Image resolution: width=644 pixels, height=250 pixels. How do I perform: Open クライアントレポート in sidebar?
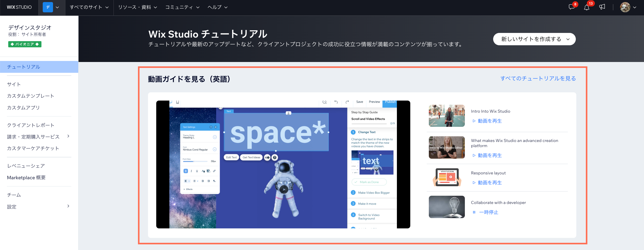(31, 125)
